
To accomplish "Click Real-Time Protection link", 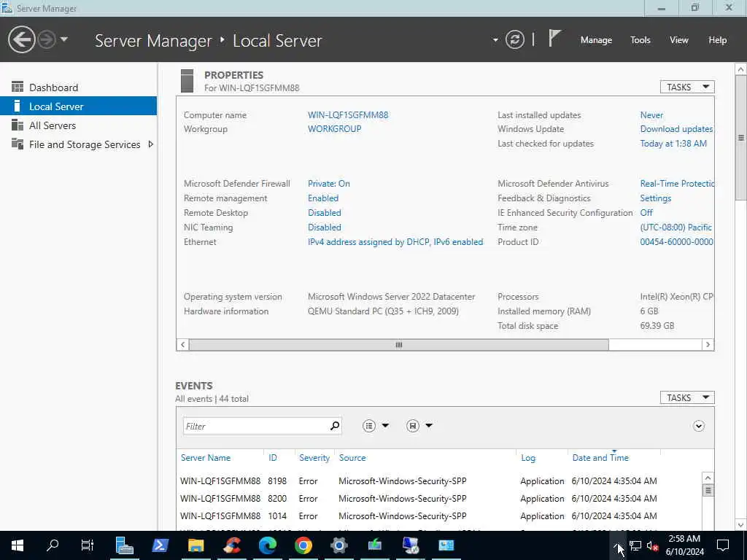I will point(677,183).
